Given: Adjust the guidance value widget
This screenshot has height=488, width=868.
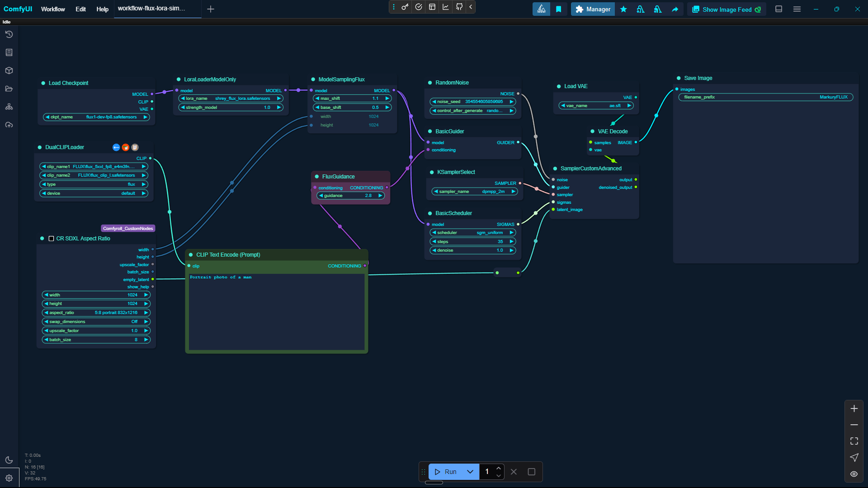Looking at the screenshot, I should coord(351,196).
